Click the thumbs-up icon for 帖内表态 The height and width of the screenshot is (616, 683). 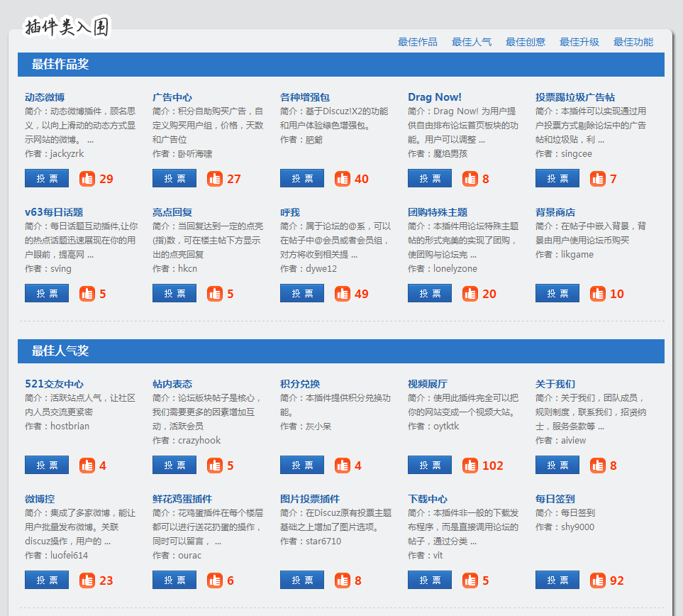click(215, 466)
